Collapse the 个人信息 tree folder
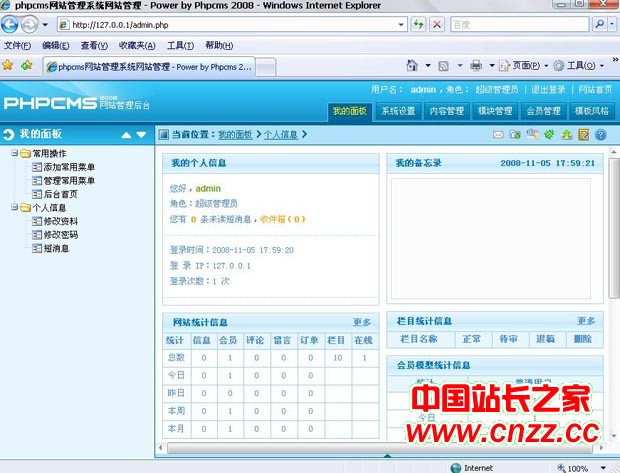620x473 pixels. [14, 207]
